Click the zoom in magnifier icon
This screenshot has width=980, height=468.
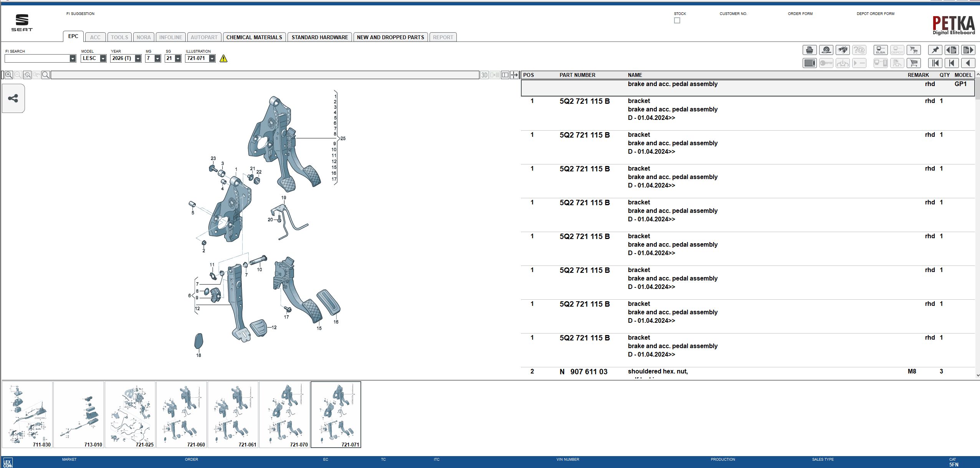pos(9,75)
